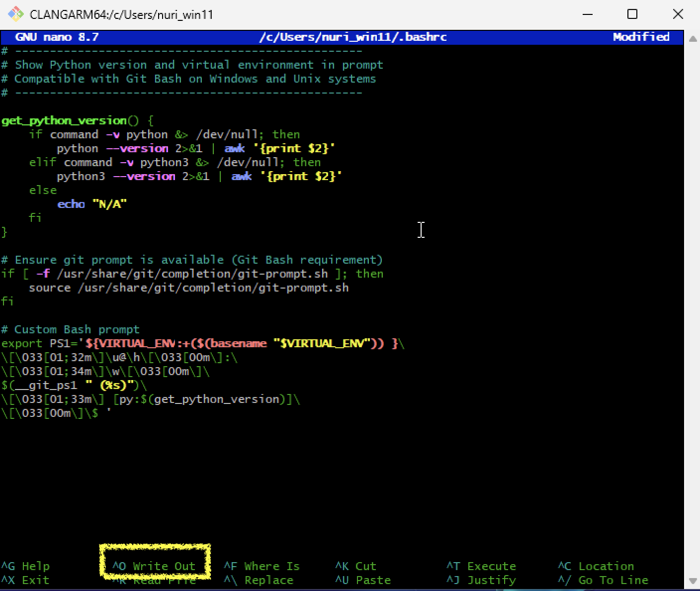The image size is (700, 591).
Task: Click the ^K Cut shortcut
Action: tap(355, 566)
